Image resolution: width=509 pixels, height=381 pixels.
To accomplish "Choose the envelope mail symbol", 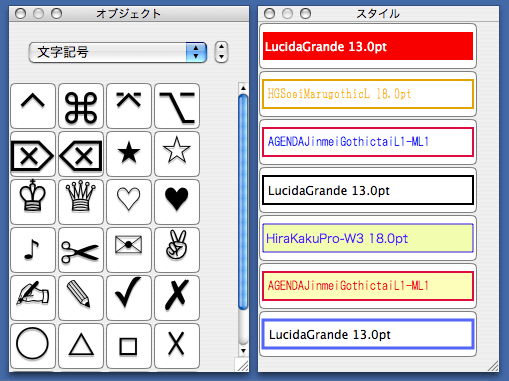I will click(129, 250).
